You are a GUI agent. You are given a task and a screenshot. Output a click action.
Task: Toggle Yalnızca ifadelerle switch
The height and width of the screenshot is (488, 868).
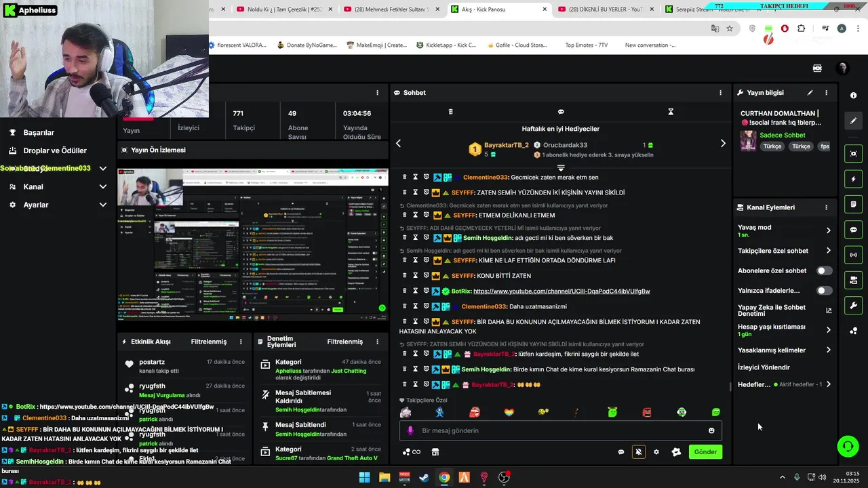(x=824, y=291)
